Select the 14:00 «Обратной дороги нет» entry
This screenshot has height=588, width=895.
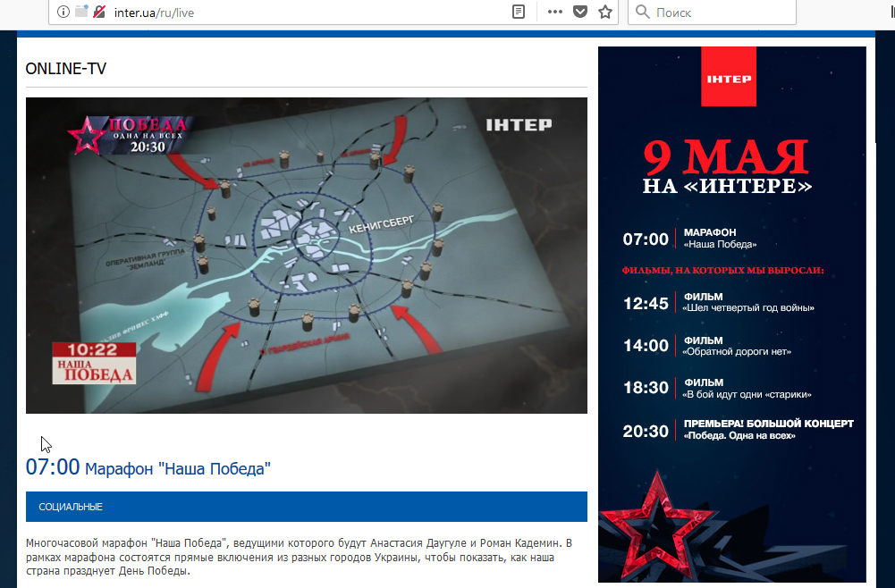[707, 346]
